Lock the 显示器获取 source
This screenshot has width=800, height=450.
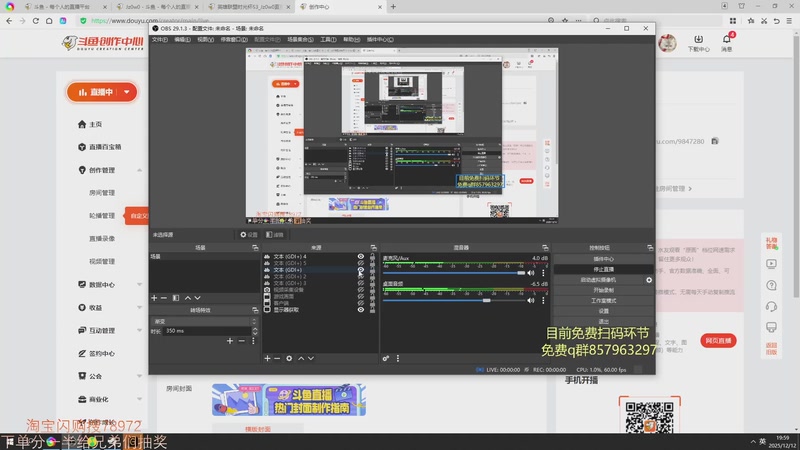click(x=372, y=310)
